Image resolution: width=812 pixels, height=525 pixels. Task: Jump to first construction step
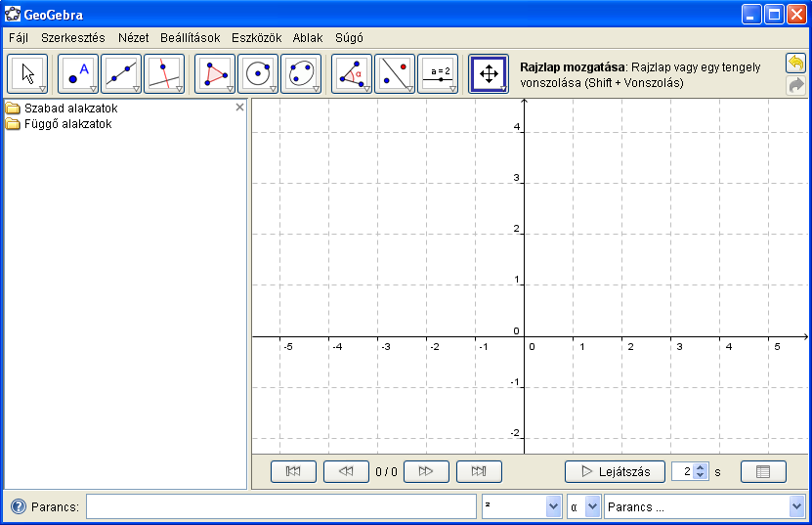pos(293,471)
